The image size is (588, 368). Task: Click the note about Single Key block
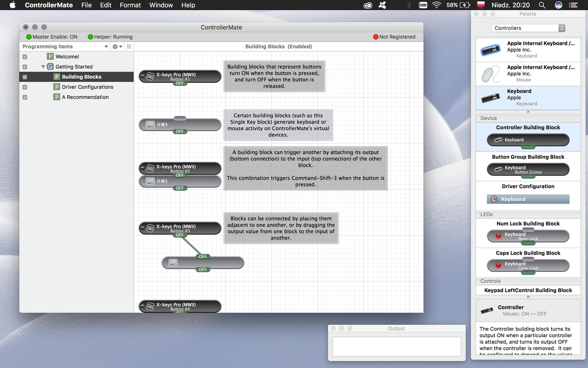click(x=278, y=125)
